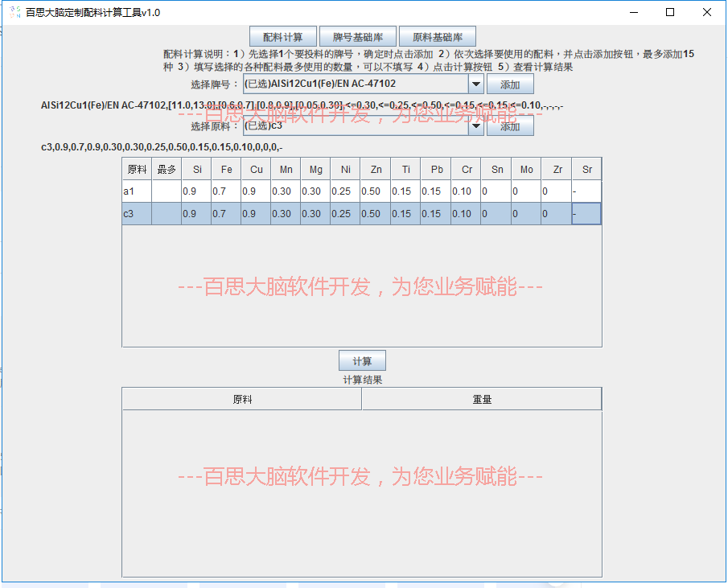Click Sr cell in row c3
The height and width of the screenshot is (588, 728).
click(586, 213)
